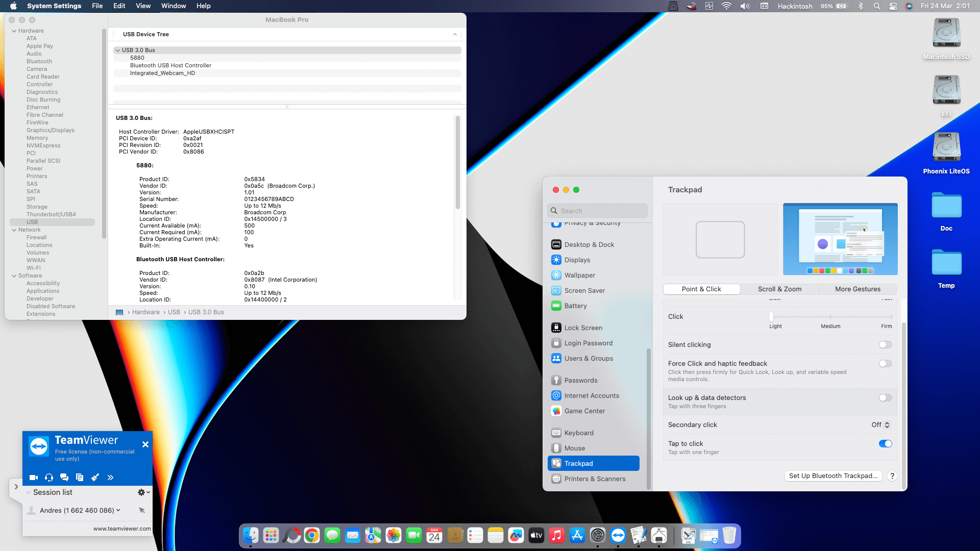The height and width of the screenshot is (551, 980).
Task: Expand the TeamViewer side panel arrow
Action: click(16, 487)
